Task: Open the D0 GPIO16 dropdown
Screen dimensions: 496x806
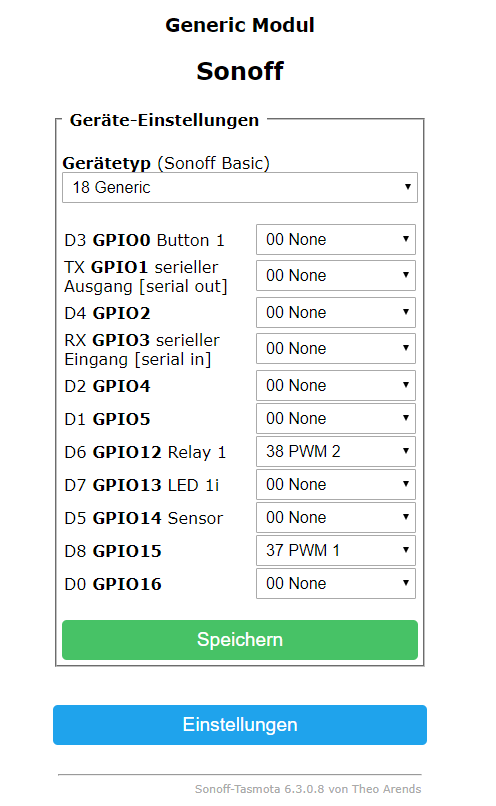Action: (x=336, y=583)
